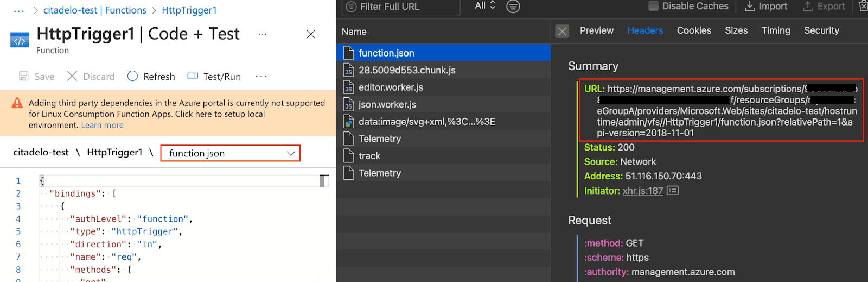Toggle the Disable Caches checkbox
The width and height of the screenshot is (868, 282).
(x=654, y=6)
